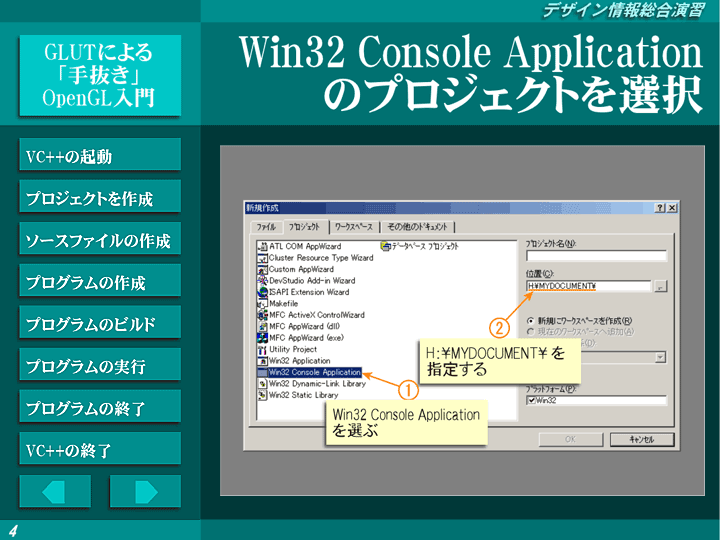The width and height of the screenshot is (720, 540).
Task: Click the Utility Project icon
Action: click(263, 349)
